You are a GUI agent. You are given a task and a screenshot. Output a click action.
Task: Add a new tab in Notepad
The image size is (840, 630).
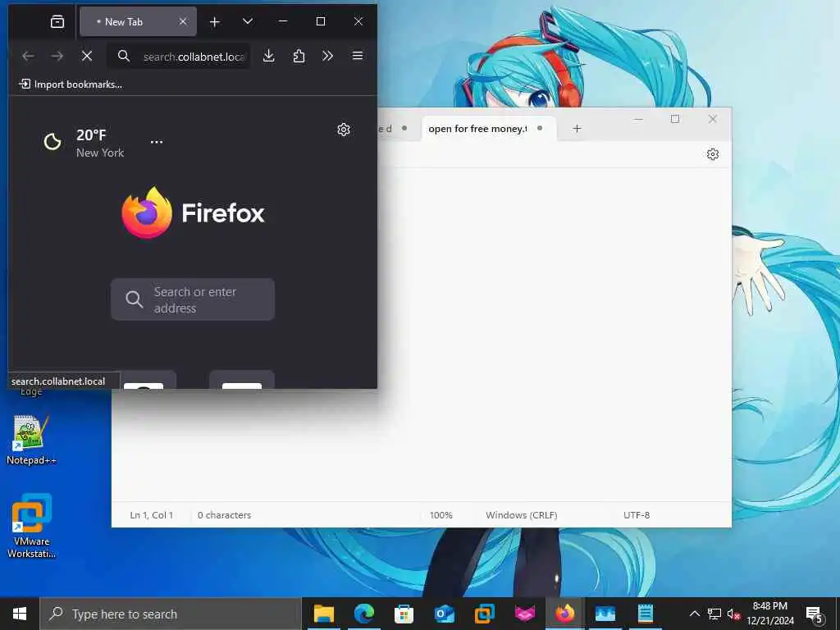[577, 129]
